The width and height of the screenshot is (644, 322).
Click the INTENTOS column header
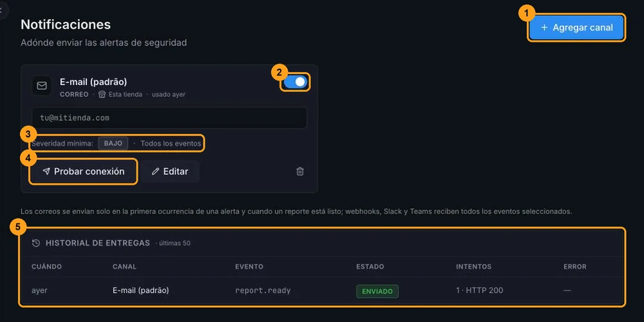(x=473, y=267)
